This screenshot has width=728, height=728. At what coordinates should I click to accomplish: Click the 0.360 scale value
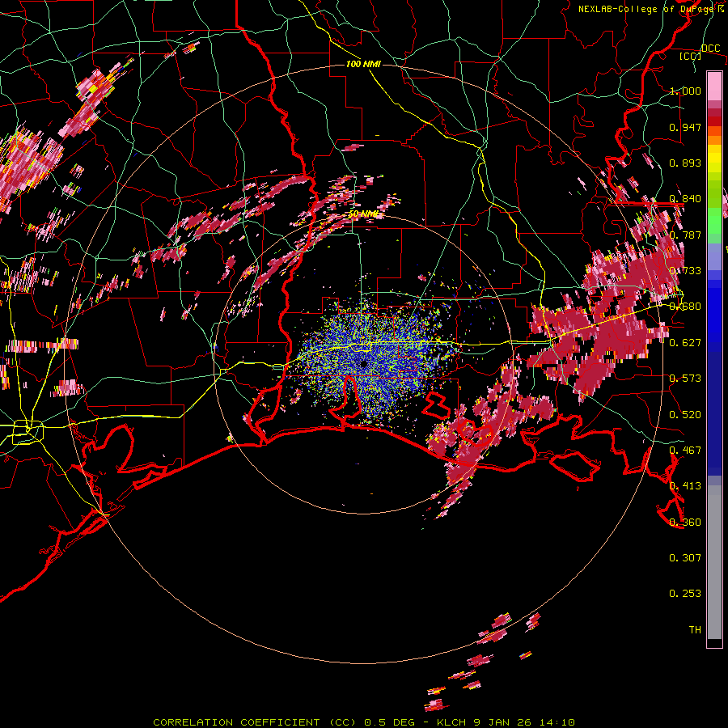click(x=685, y=523)
